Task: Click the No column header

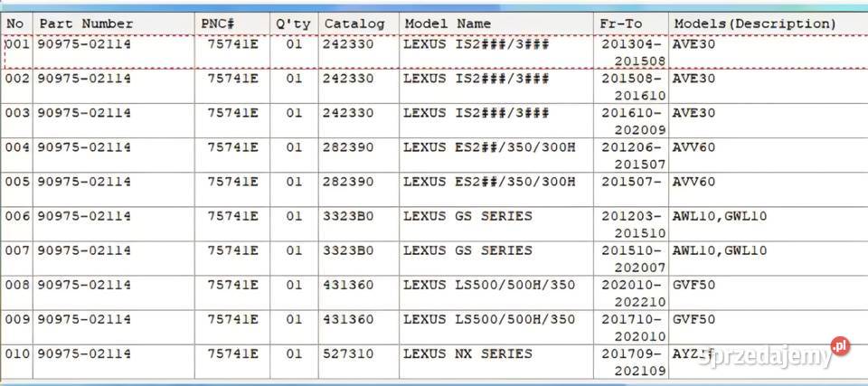Action: (x=15, y=24)
